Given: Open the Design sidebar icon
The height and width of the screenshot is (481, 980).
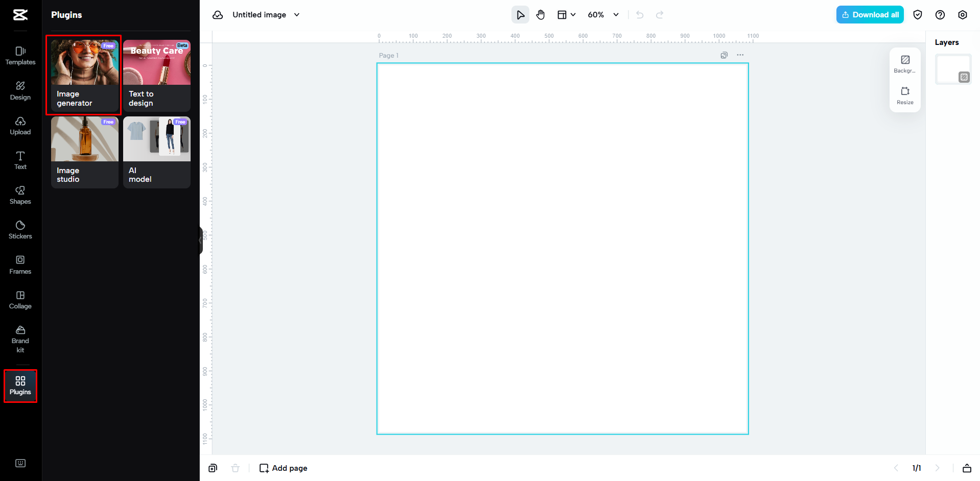Looking at the screenshot, I should (x=20, y=90).
